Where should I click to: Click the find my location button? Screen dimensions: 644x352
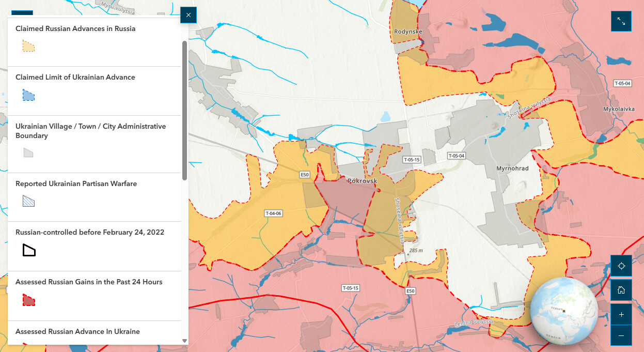click(621, 266)
